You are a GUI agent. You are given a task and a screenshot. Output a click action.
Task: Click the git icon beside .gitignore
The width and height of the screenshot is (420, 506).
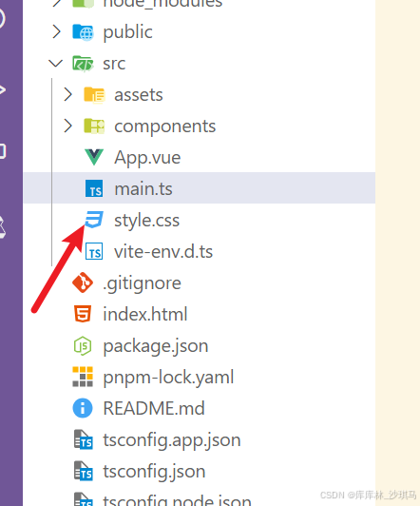point(83,282)
